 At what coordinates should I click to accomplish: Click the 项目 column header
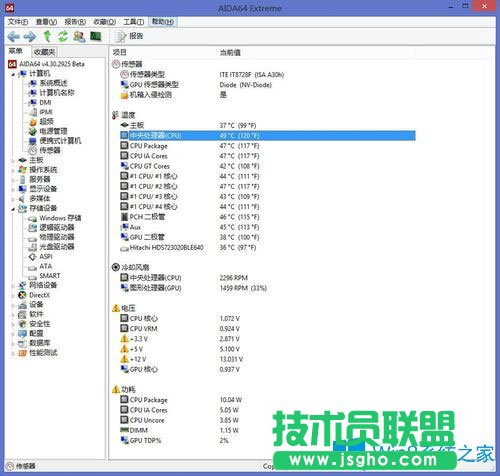tap(119, 52)
